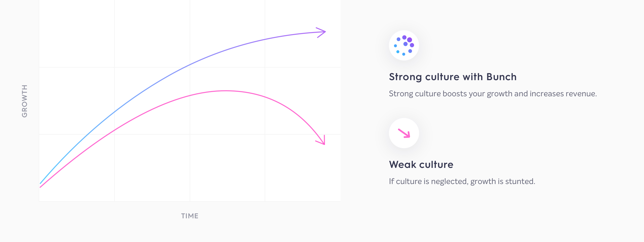
Task: Click the start of the pink curve
Action: tap(41, 187)
